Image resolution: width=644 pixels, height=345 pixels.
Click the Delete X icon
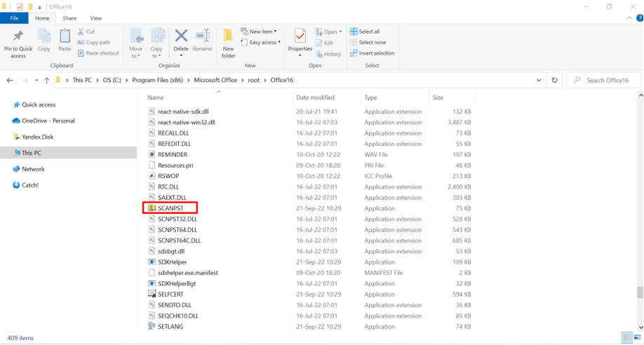tap(181, 36)
